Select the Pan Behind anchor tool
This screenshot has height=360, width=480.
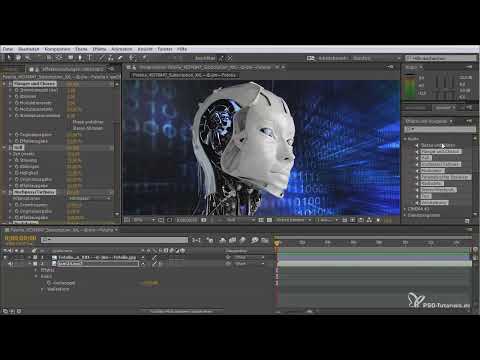pos(59,58)
